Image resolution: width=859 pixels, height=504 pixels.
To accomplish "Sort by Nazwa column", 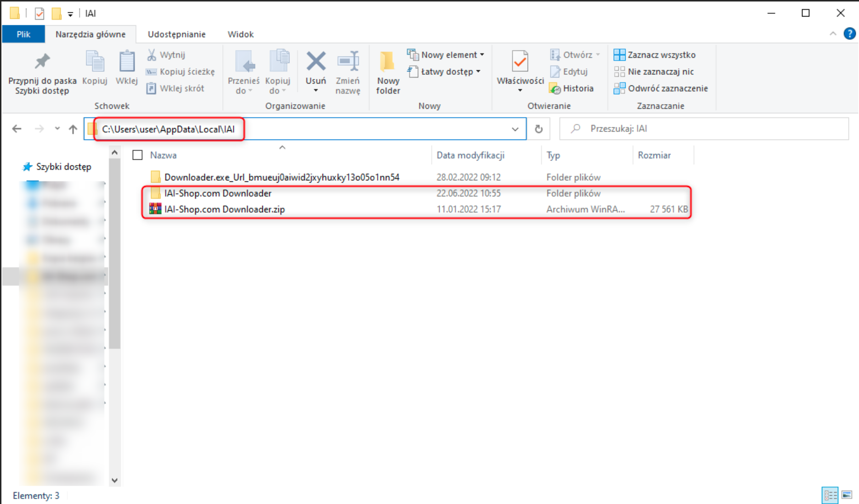I will (163, 155).
